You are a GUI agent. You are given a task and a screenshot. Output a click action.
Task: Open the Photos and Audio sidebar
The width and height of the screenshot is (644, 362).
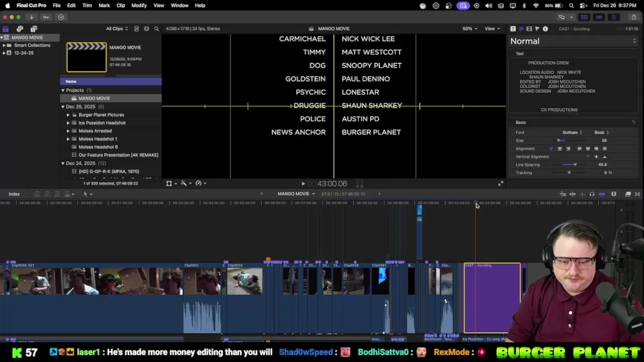(20, 29)
